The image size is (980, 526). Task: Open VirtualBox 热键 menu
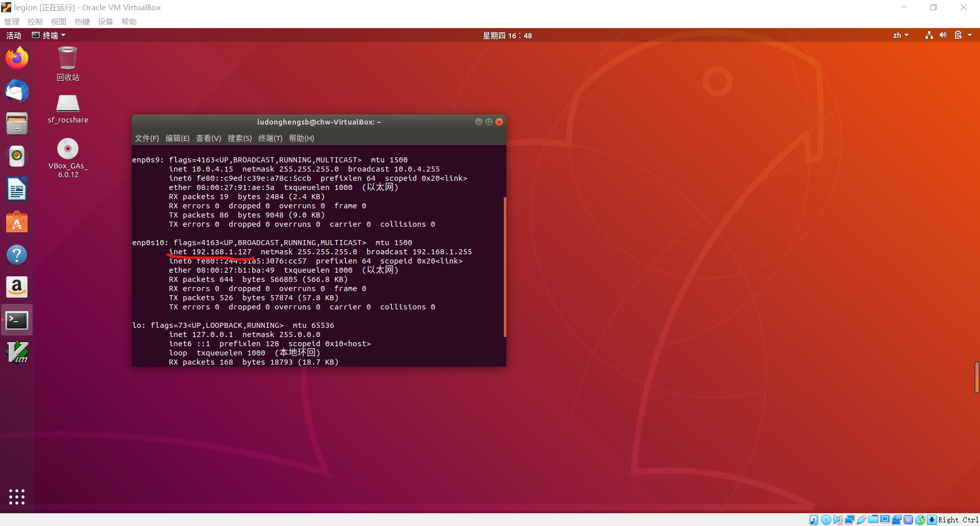(82, 21)
